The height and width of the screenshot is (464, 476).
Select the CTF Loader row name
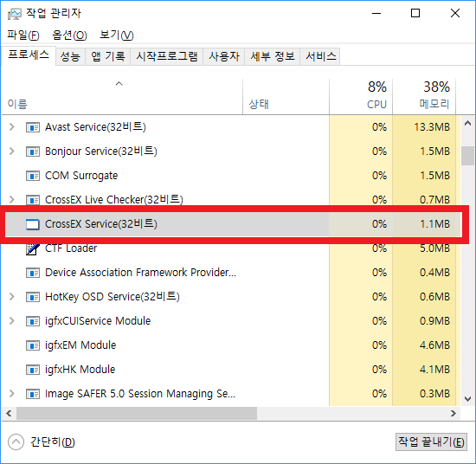pos(71,248)
